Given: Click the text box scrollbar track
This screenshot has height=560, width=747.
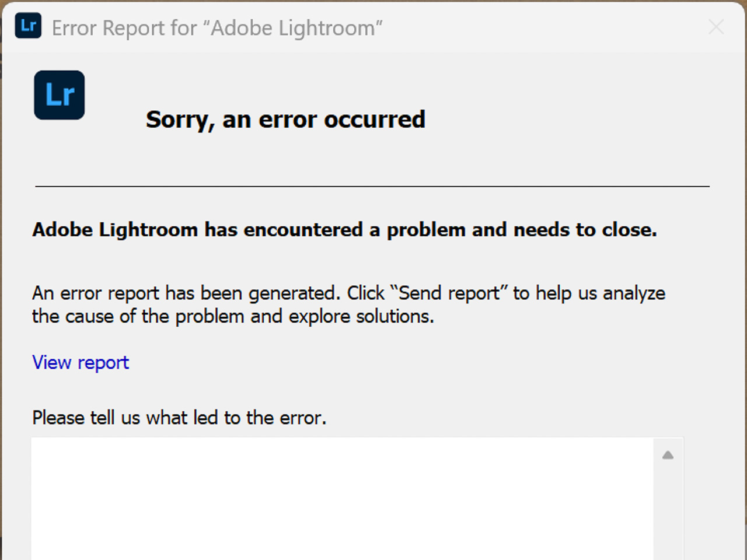Looking at the screenshot, I should 668,513.
